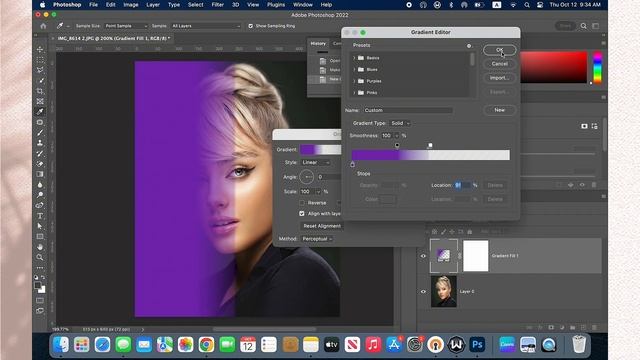Open the Scale value dropdown arrow
The height and width of the screenshot is (360, 640).
(x=318, y=191)
